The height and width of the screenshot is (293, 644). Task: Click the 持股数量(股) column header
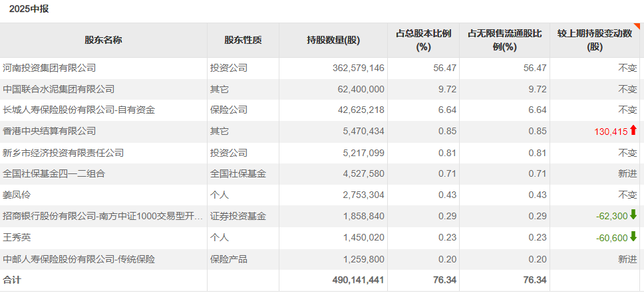(x=333, y=41)
